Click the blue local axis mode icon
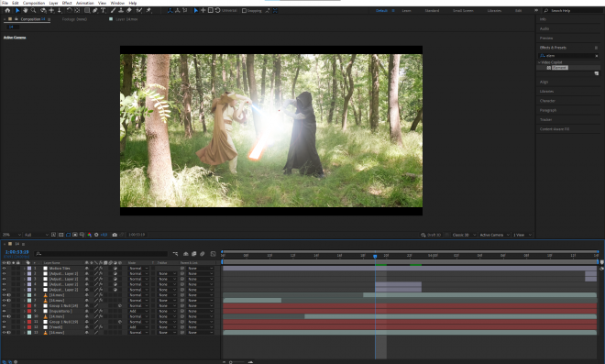The height and width of the screenshot is (364, 605). [x=170, y=10]
